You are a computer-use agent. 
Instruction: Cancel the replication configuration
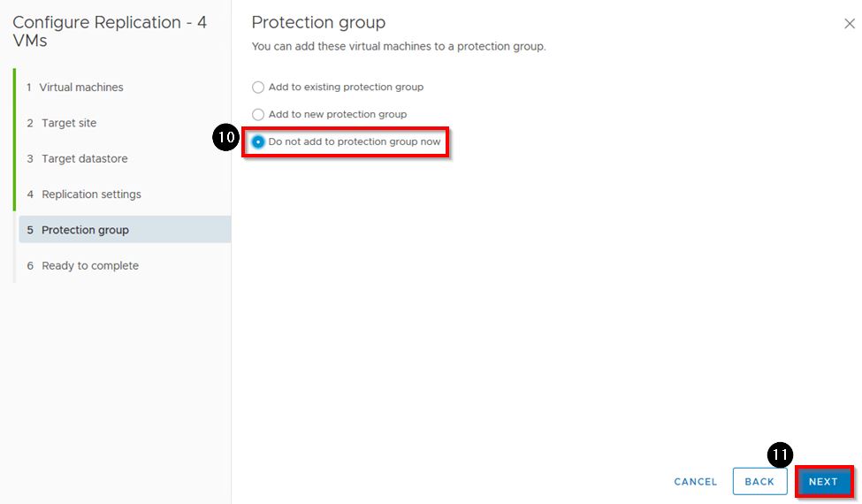pos(696,482)
